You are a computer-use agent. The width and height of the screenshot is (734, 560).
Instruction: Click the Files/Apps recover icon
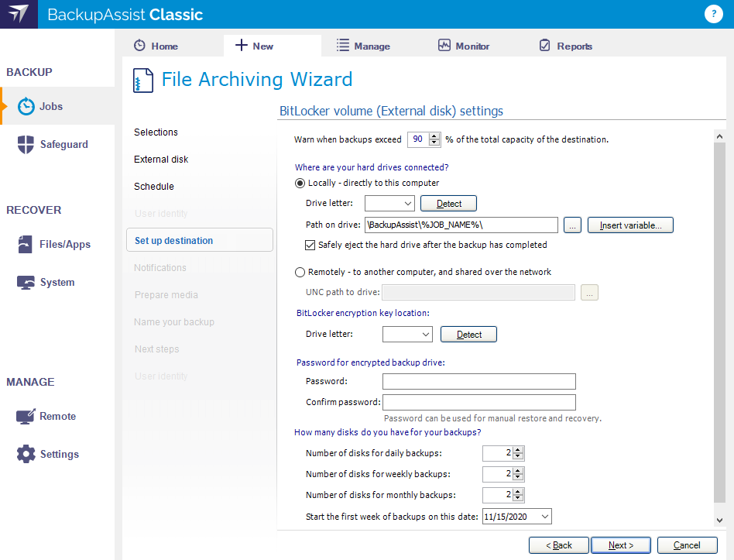[x=25, y=245]
